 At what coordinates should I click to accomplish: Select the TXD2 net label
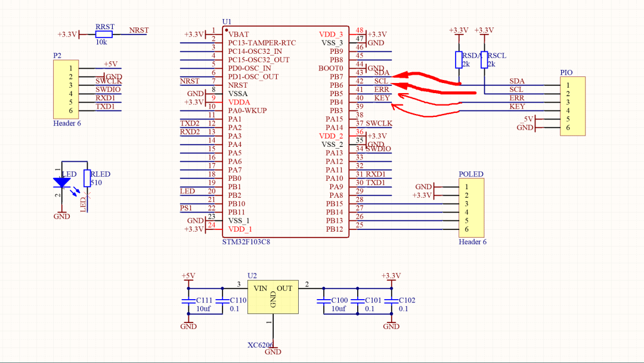(x=190, y=124)
